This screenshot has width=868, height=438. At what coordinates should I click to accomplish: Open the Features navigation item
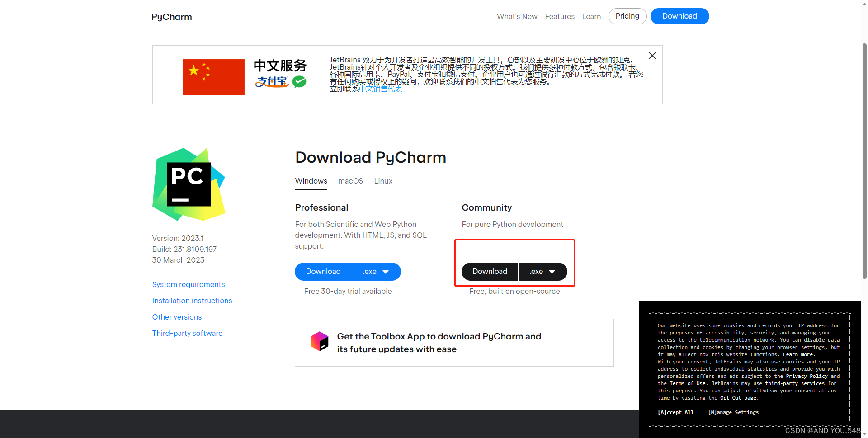click(560, 16)
